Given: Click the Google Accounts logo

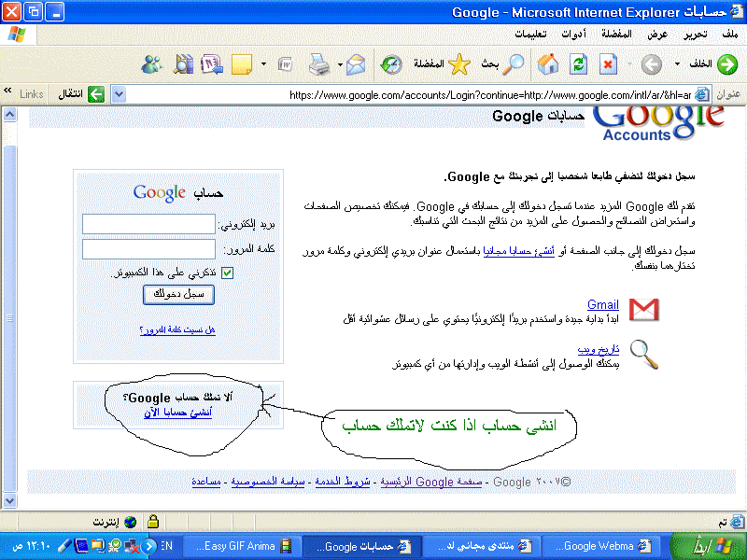Looking at the screenshot, I should click(x=658, y=124).
